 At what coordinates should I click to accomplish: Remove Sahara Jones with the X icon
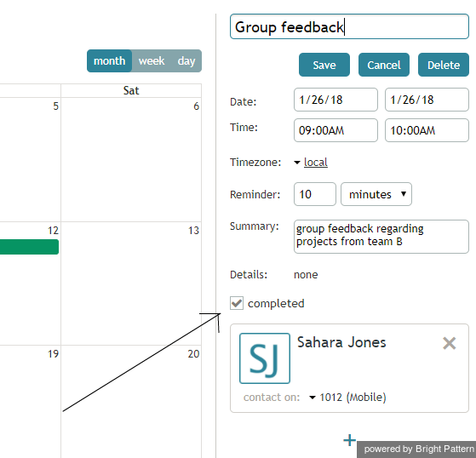449,344
